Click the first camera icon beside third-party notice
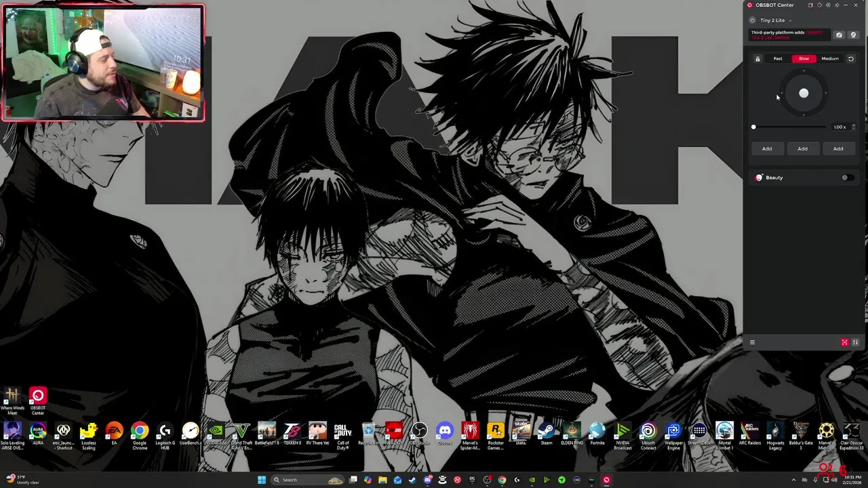868x488 pixels. pos(839,35)
